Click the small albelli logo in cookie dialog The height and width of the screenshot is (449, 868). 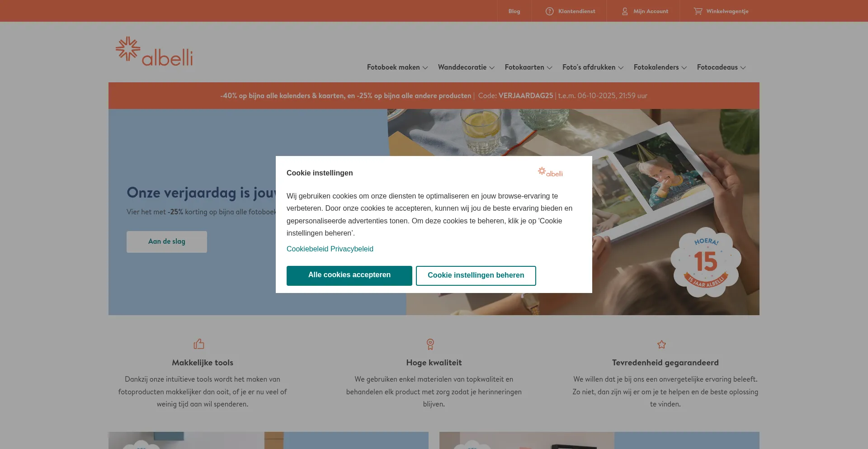[x=550, y=172]
